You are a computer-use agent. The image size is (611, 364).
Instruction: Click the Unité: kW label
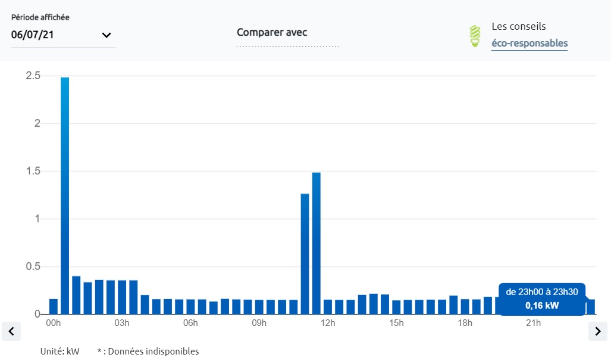pyautogui.click(x=59, y=352)
